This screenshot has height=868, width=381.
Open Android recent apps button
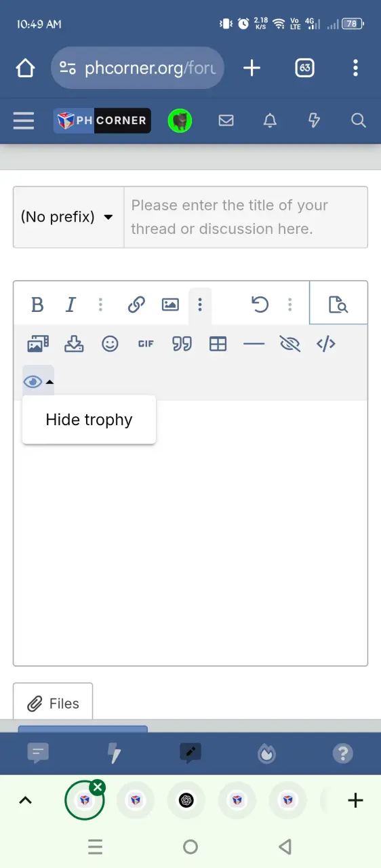coord(96,846)
